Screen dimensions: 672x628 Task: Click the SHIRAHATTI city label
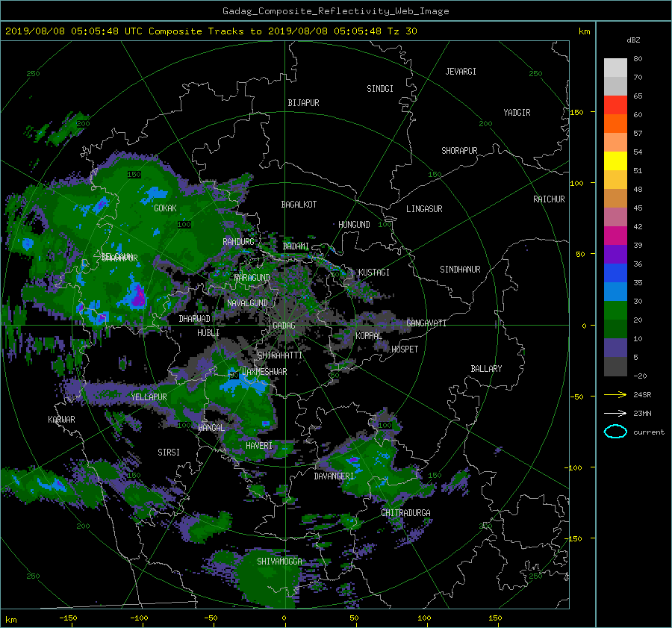[x=280, y=355]
